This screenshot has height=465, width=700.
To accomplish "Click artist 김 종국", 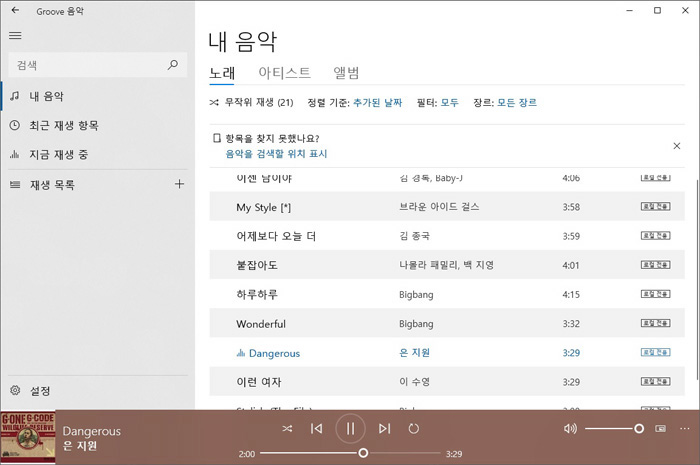I will (x=414, y=236).
